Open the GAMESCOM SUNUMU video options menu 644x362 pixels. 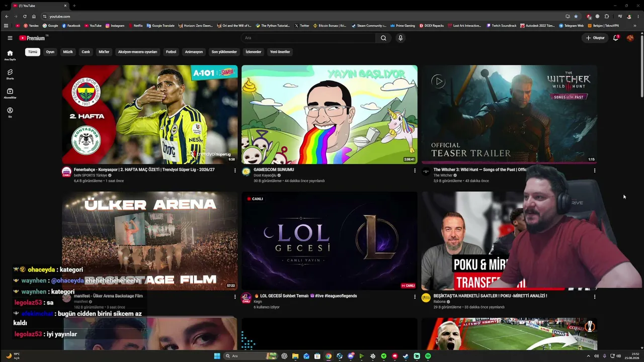click(x=415, y=170)
